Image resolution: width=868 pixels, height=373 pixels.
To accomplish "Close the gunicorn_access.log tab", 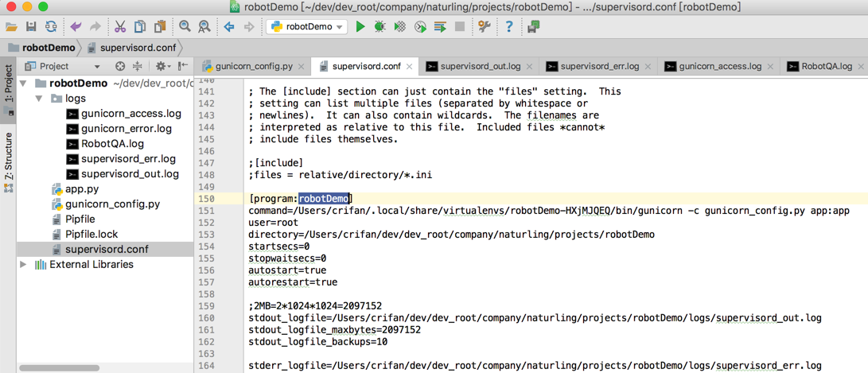I will click(770, 67).
